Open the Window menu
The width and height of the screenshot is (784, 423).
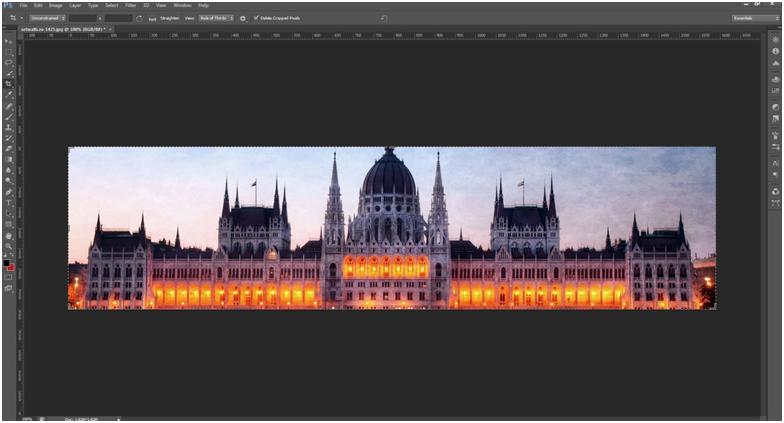pos(182,5)
